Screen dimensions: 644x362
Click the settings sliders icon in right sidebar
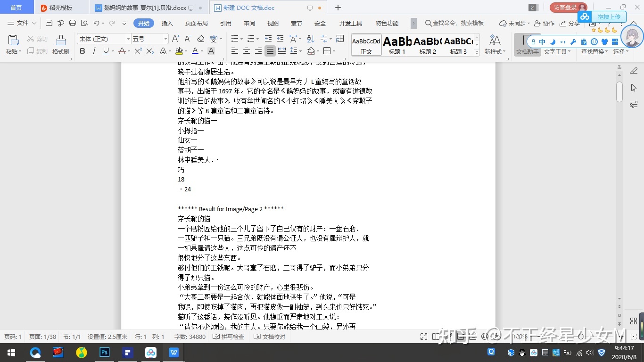click(x=634, y=105)
